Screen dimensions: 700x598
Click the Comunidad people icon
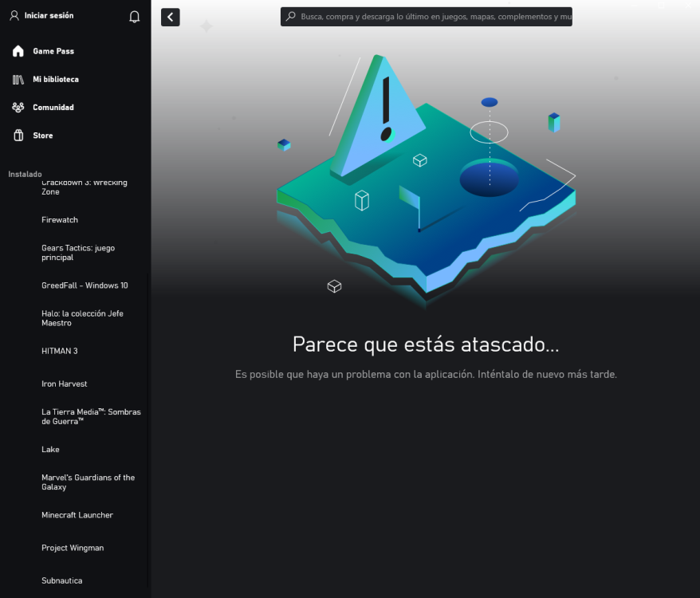point(18,107)
